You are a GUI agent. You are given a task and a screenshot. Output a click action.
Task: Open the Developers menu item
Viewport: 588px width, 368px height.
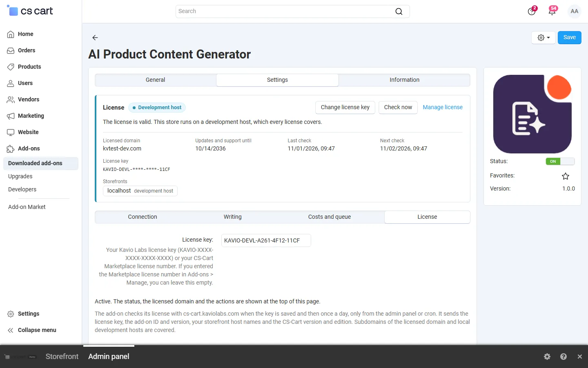pos(22,190)
